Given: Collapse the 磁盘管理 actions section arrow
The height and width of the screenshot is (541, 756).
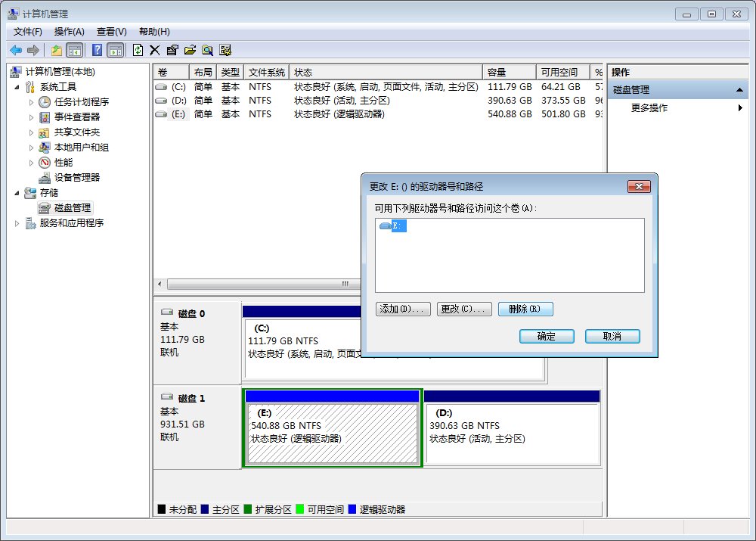Looking at the screenshot, I should click(739, 90).
